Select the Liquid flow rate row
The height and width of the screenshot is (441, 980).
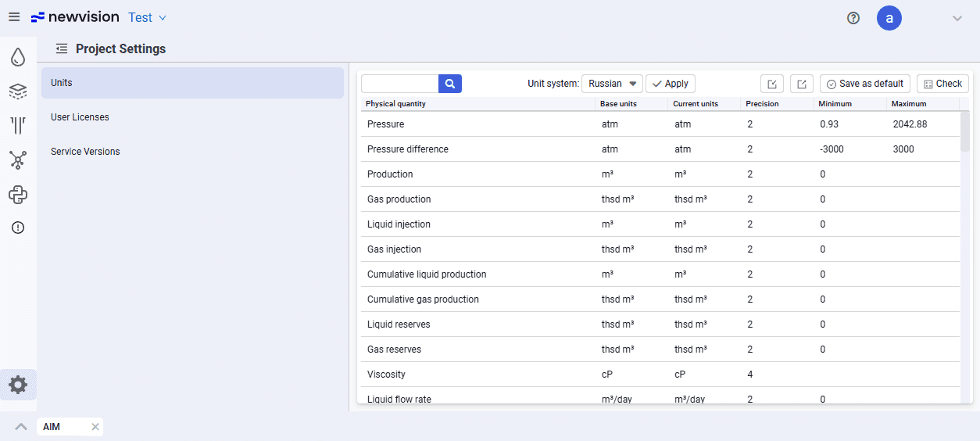tap(660, 396)
